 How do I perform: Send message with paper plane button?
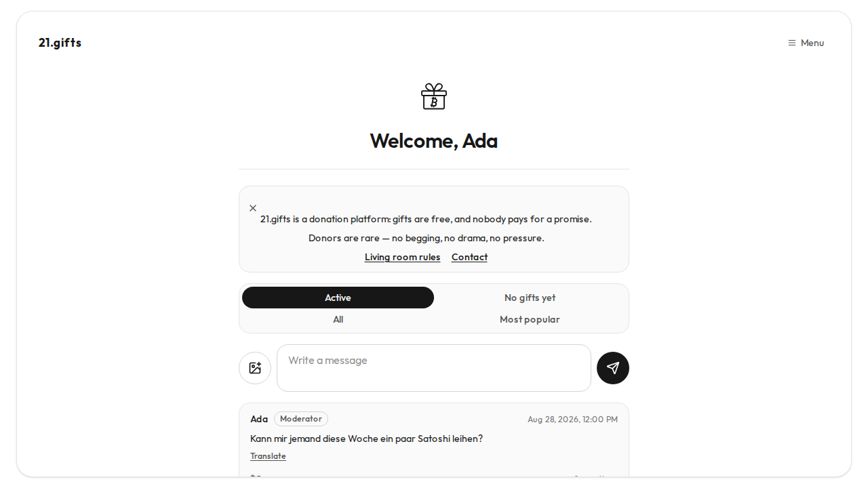[x=613, y=368]
